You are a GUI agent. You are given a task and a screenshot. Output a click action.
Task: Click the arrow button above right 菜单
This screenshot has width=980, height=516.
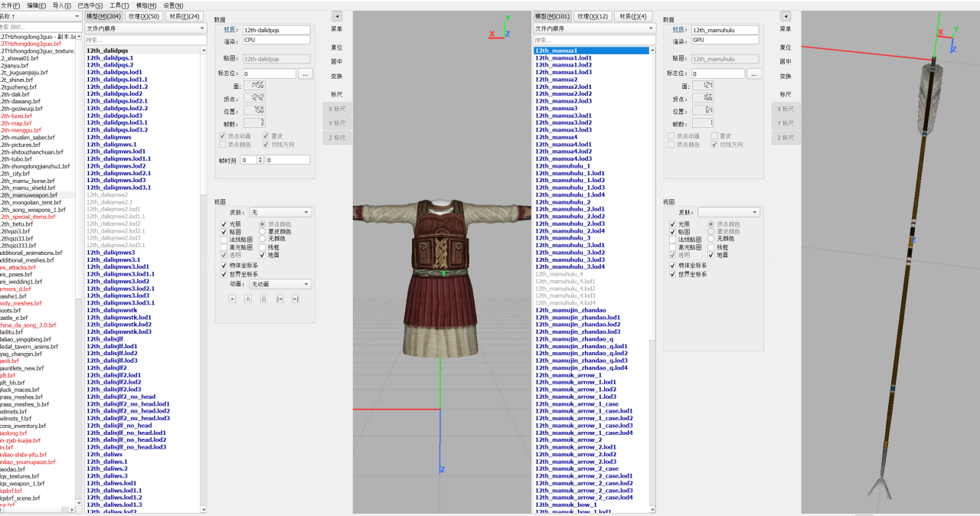pos(785,15)
